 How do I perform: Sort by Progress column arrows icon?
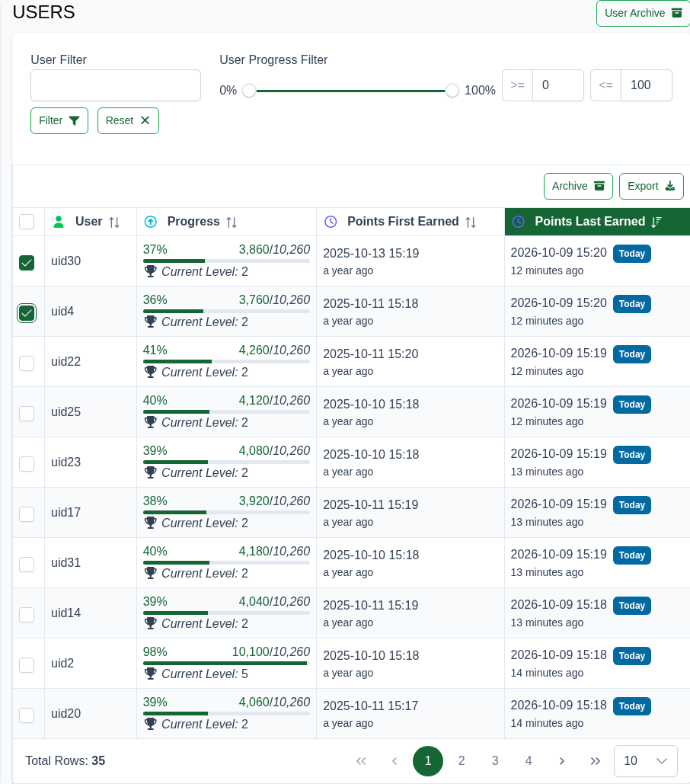click(x=232, y=222)
